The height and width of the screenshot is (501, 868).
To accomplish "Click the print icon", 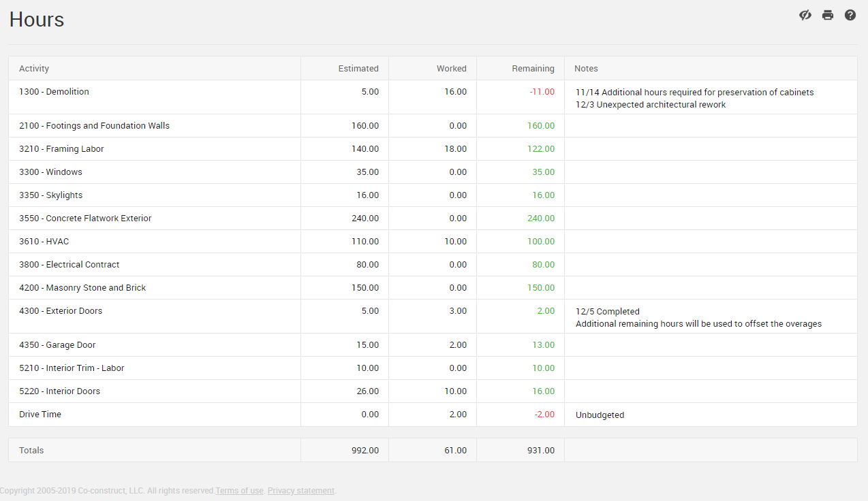I will (x=828, y=15).
